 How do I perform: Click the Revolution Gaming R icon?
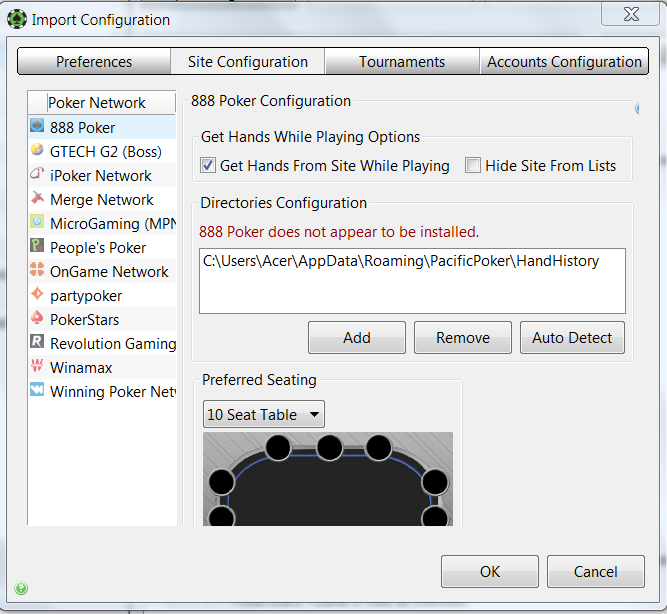pyautogui.click(x=37, y=341)
